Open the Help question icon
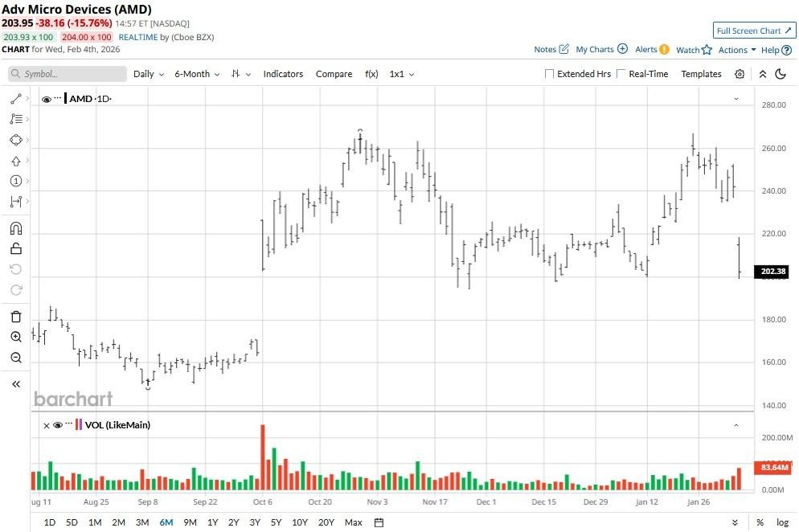 [x=787, y=50]
